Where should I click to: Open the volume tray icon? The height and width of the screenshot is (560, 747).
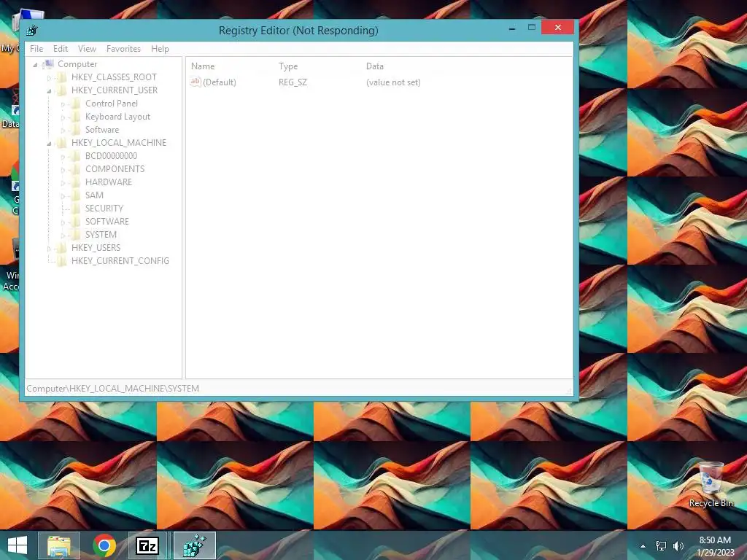click(x=678, y=546)
